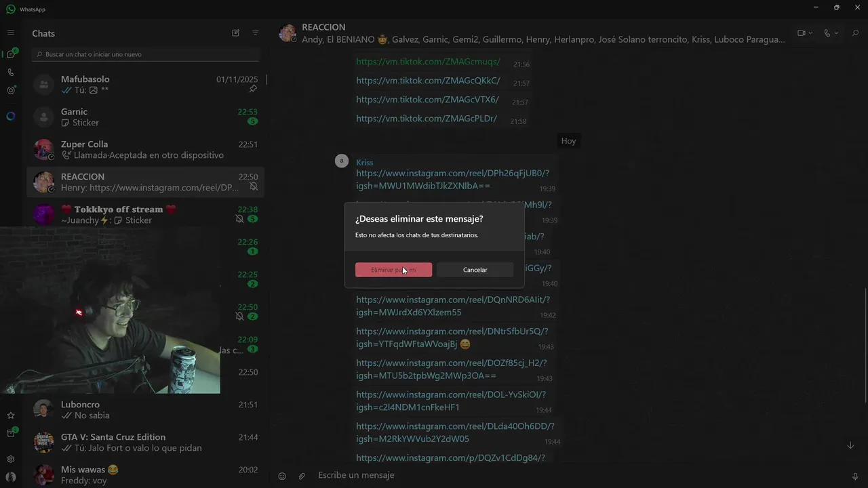The height and width of the screenshot is (488, 868).
Task: Open voice call options dropdown
Action: 831,33
